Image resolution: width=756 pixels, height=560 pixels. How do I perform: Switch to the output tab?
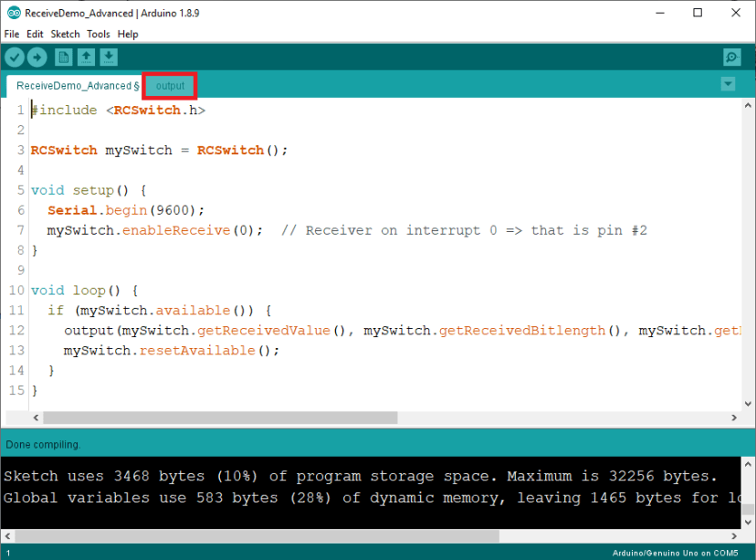point(169,84)
